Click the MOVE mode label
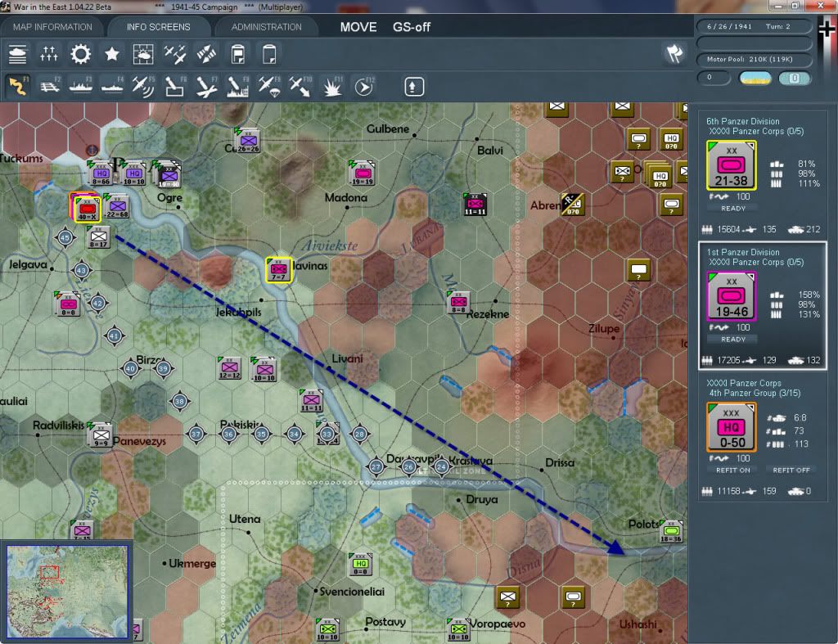 pyautogui.click(x=358, y=27)
